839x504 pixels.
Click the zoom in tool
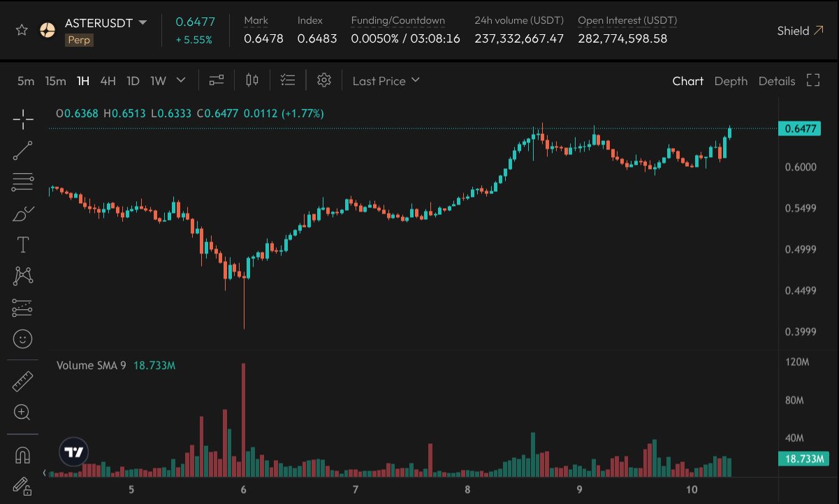pos(22,413)
